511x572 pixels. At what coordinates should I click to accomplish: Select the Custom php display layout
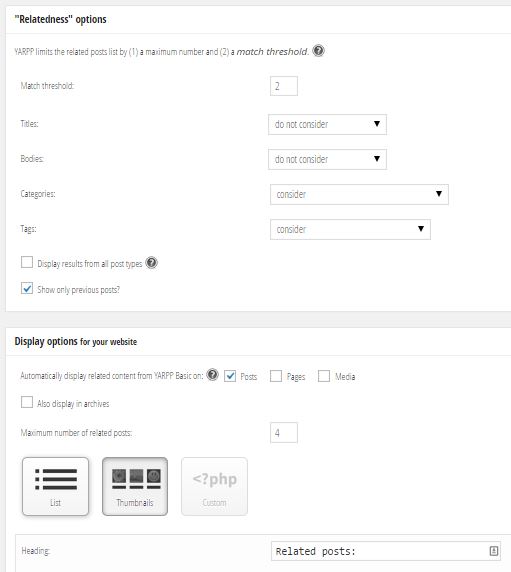214,486
